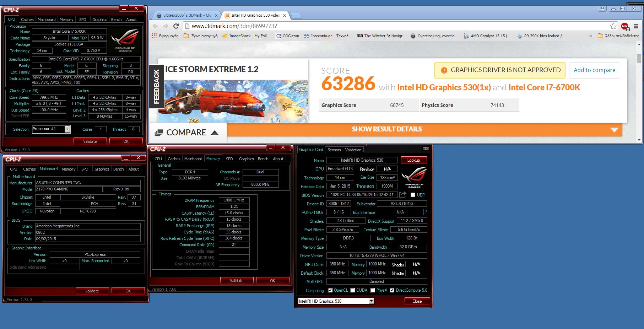644x329 pixels.
Task: Close the ultraex2005 3DMark browser tab
Action: click(x=216, y=16)
